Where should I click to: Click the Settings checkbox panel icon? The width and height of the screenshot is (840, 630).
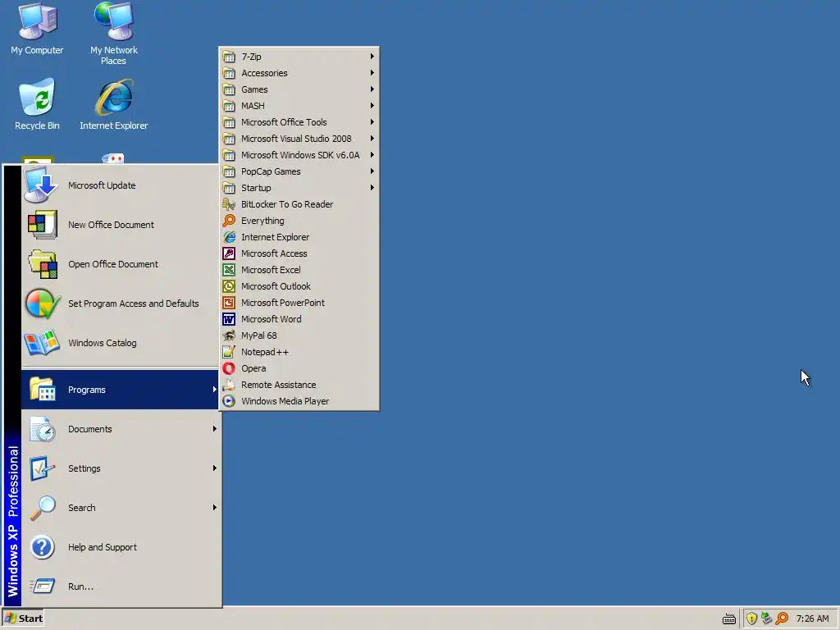coord(43,468)
